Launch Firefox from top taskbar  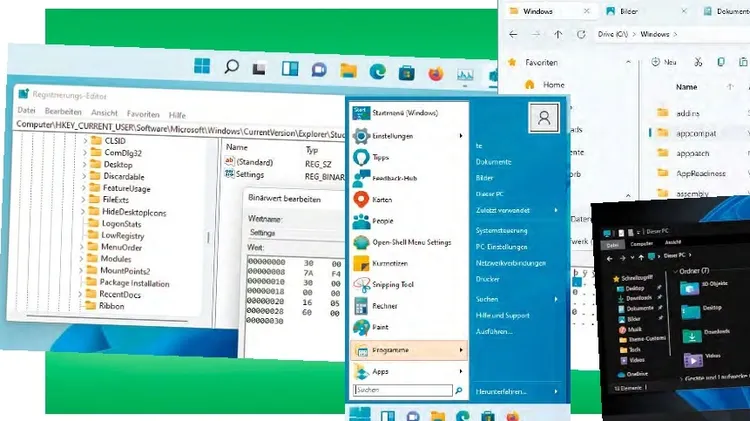click(436, 74)
